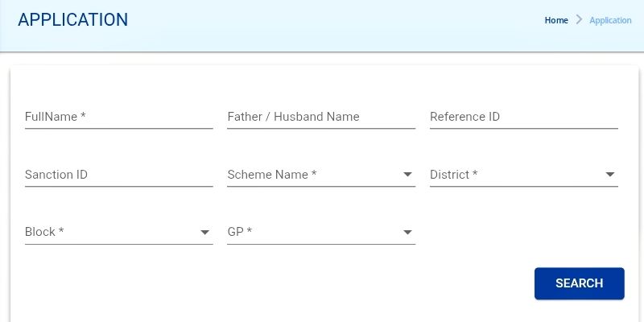644x322 pixels.
Task: Click the GP dropdown arrow icon
Action: pos(407,233)
